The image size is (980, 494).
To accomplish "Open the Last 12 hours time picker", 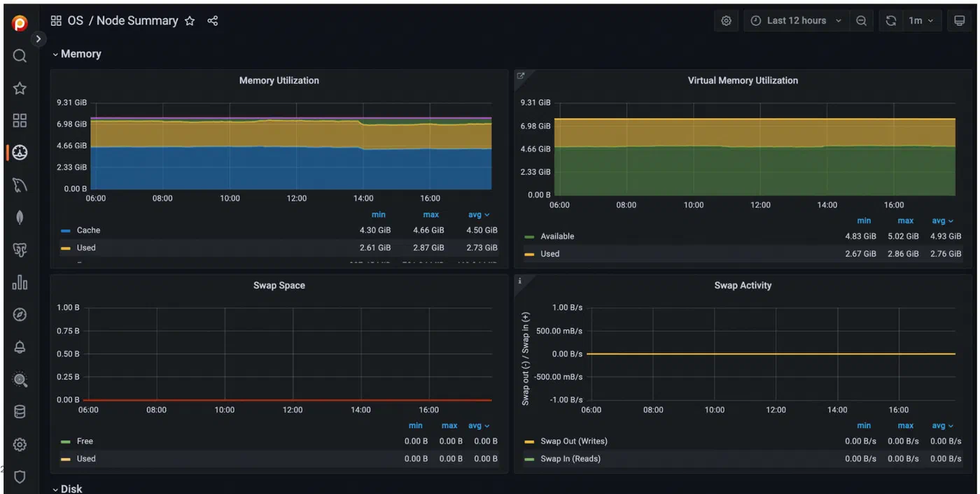I will pos(797,21).
